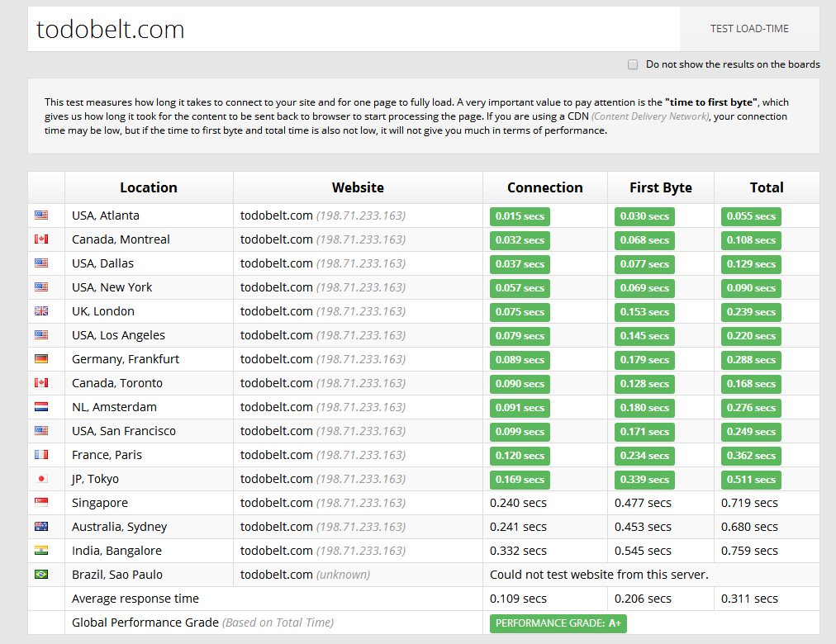This screenshot has width=836, height=644.
Task: Click the USA flag icon for New York
Action: pos(41,287)
